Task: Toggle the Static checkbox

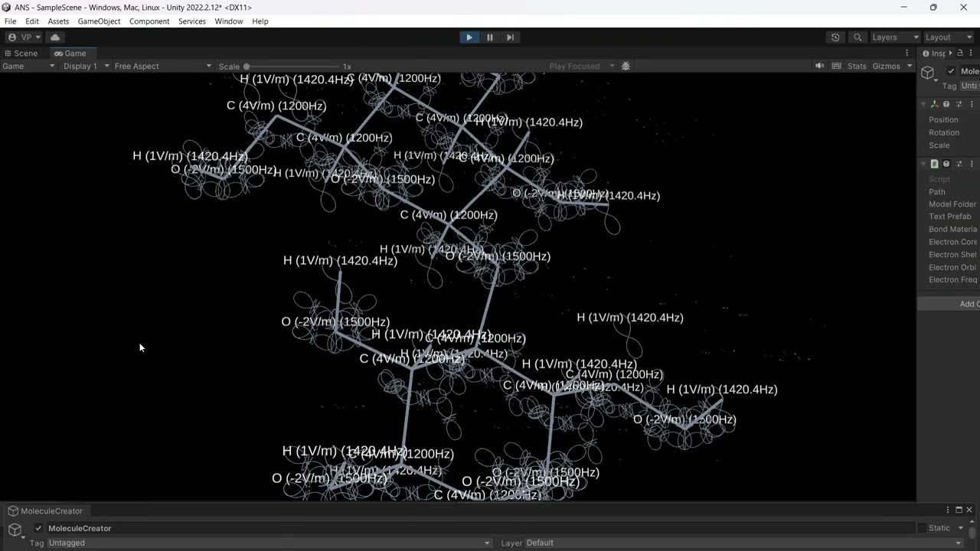Action: point(922,528)
